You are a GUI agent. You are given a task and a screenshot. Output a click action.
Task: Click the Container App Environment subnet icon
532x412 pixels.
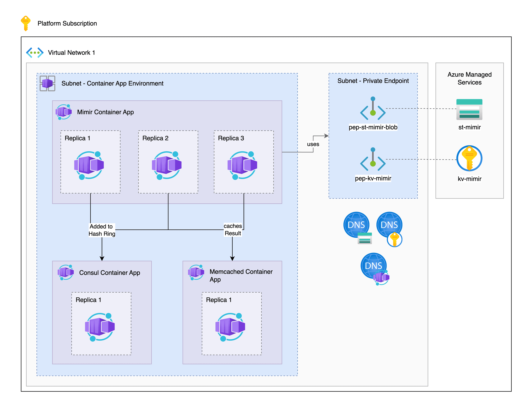pos(48,83)
